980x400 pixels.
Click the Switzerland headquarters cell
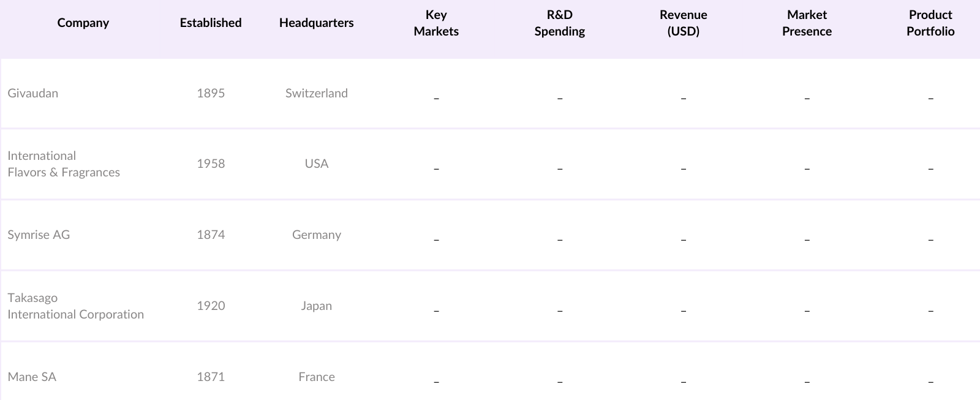click(x=316, y=93)
